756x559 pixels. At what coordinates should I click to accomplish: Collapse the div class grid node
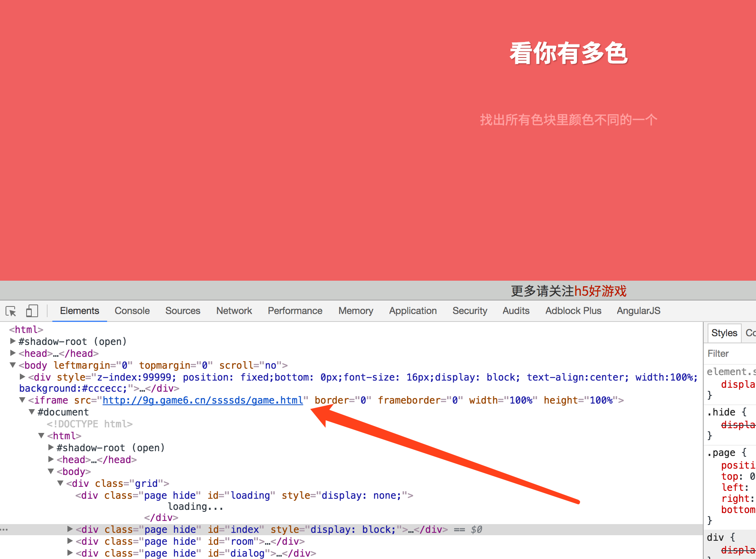(x=61, y=483)
